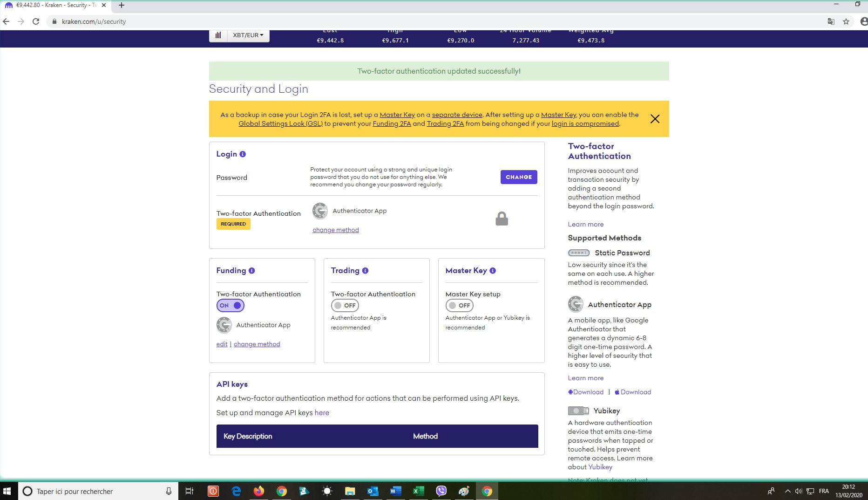
Task: Click the CHANGE password button
Action: [518, 177]
